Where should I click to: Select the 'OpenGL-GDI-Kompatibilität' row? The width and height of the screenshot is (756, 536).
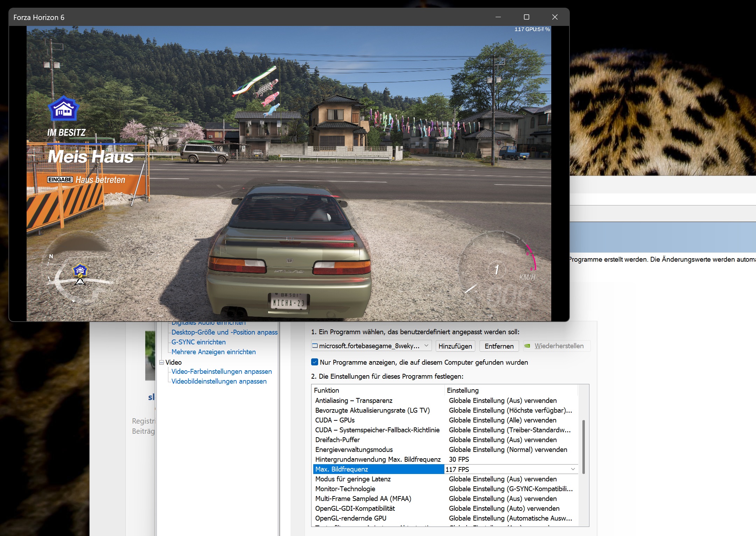[x=445, y=508]
